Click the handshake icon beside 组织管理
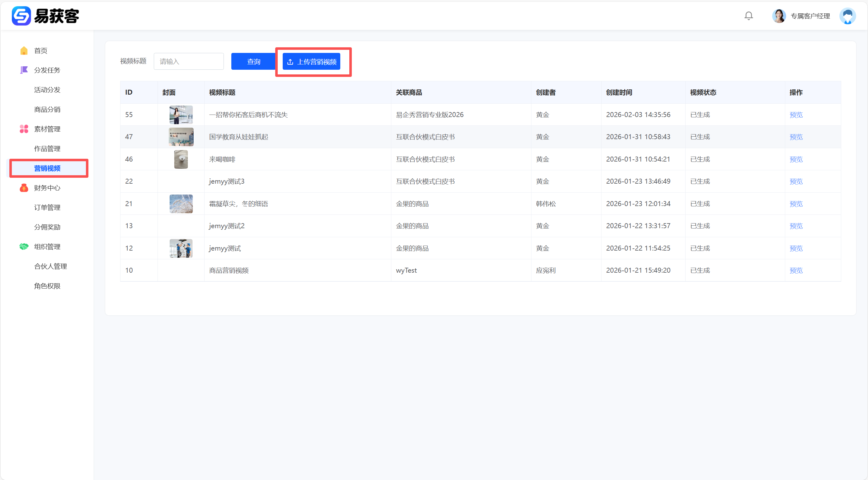This screenshot has height=480, width=868. [24, 247]
